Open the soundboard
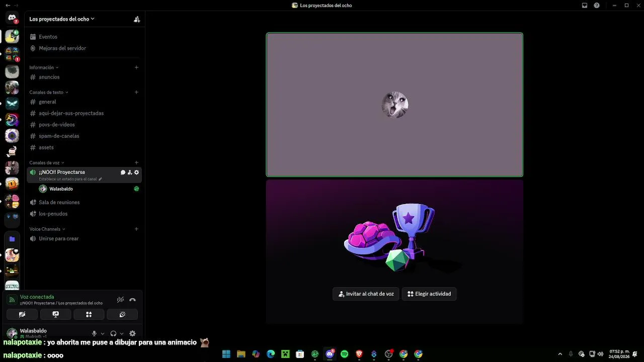644x362 pixels. click(122, 314)
